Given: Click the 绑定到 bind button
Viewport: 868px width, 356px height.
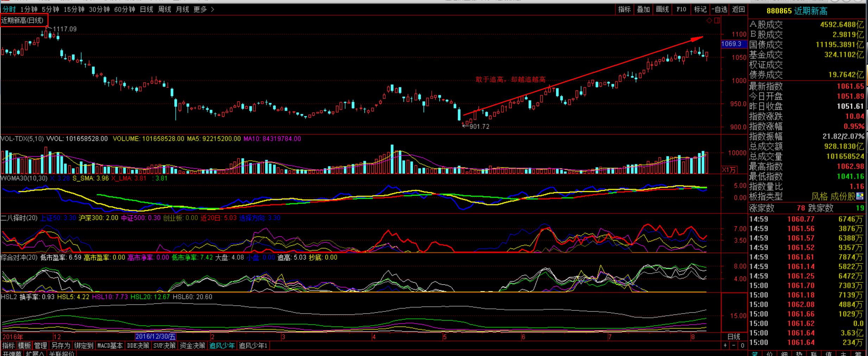Looking at the screenshot, I should 83,345.
